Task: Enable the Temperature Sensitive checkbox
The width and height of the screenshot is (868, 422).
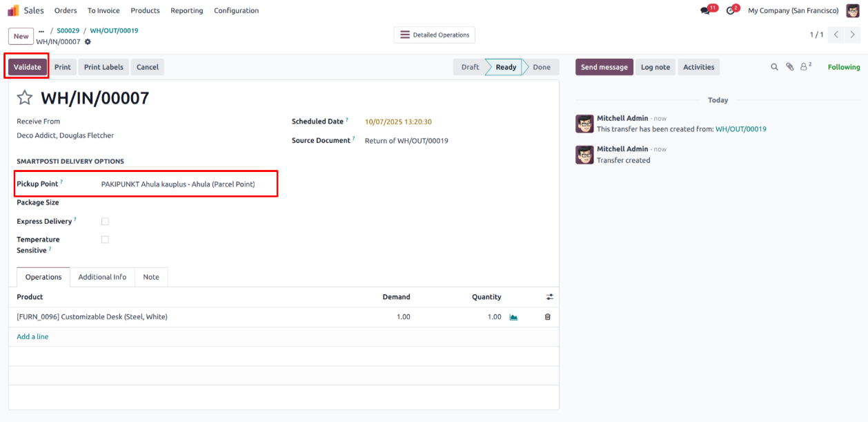Action: (x=105, y=240)
